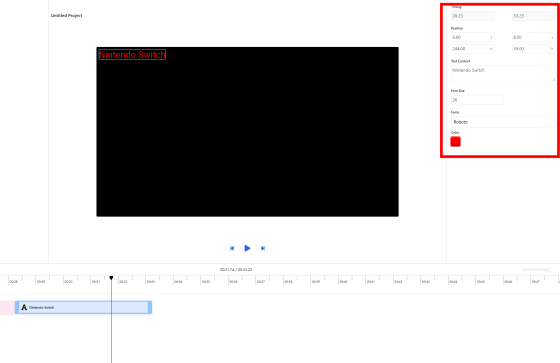Click the timeline zoom slider
Screen dimensions: 560x363
(536, 270)
